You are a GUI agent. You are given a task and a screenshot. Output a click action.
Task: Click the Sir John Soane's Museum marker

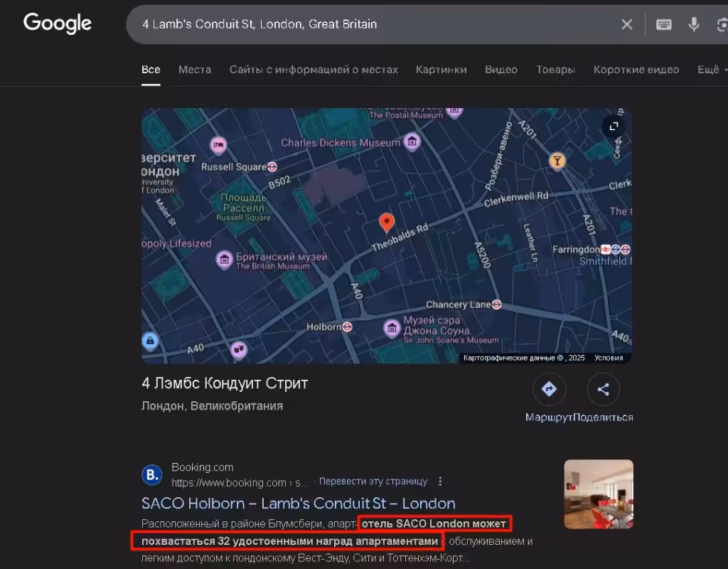coord(392,329)
